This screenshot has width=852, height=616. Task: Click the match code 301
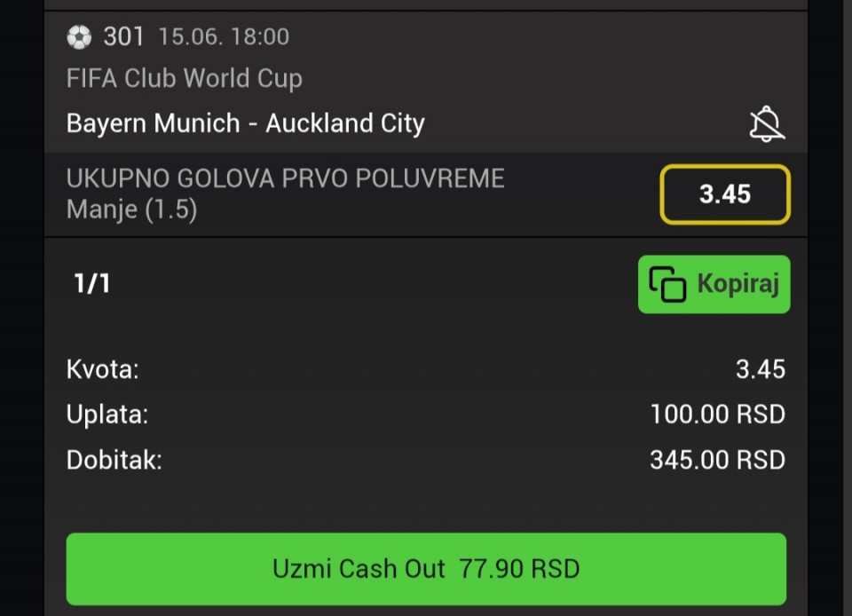click(123, 37)
